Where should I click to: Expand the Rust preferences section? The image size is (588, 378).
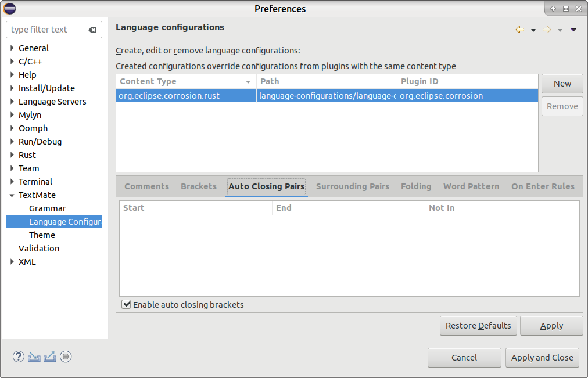(12, 154)
